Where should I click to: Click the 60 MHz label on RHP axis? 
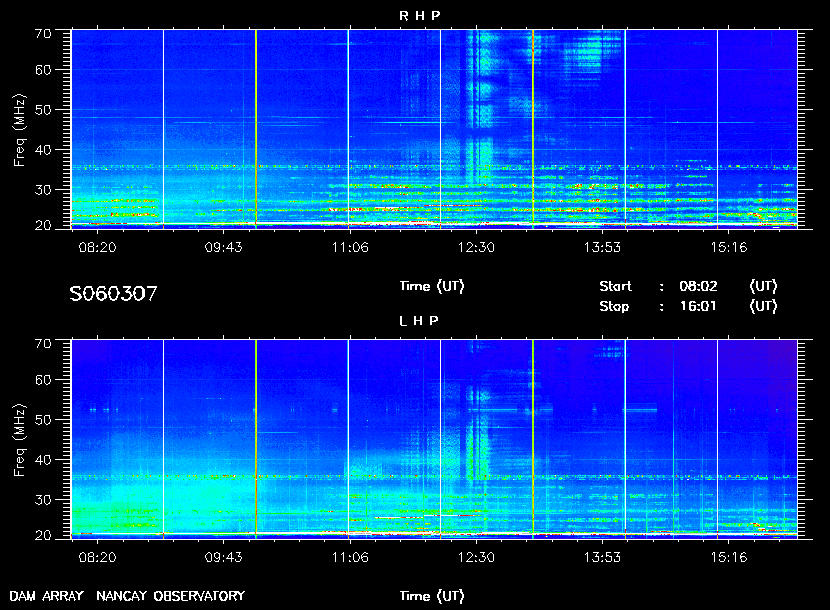tap(43, 70)
